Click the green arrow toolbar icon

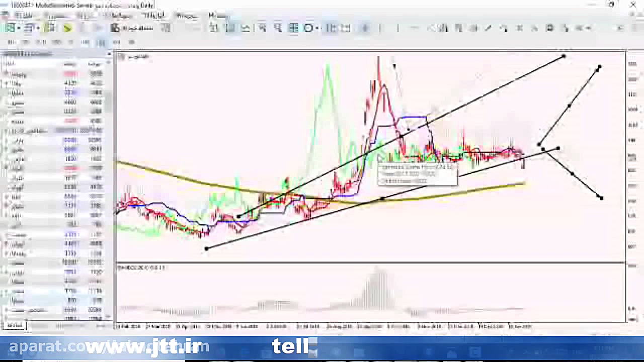tap(67, 28)
